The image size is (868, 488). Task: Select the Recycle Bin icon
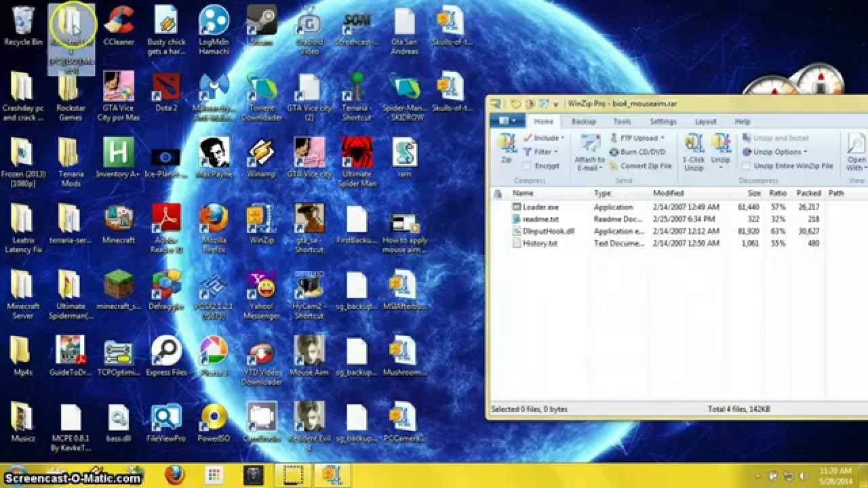pos(23,26)
